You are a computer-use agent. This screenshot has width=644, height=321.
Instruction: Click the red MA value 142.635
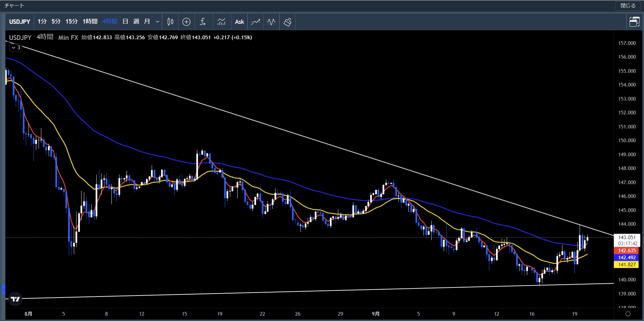coord(627,251)
